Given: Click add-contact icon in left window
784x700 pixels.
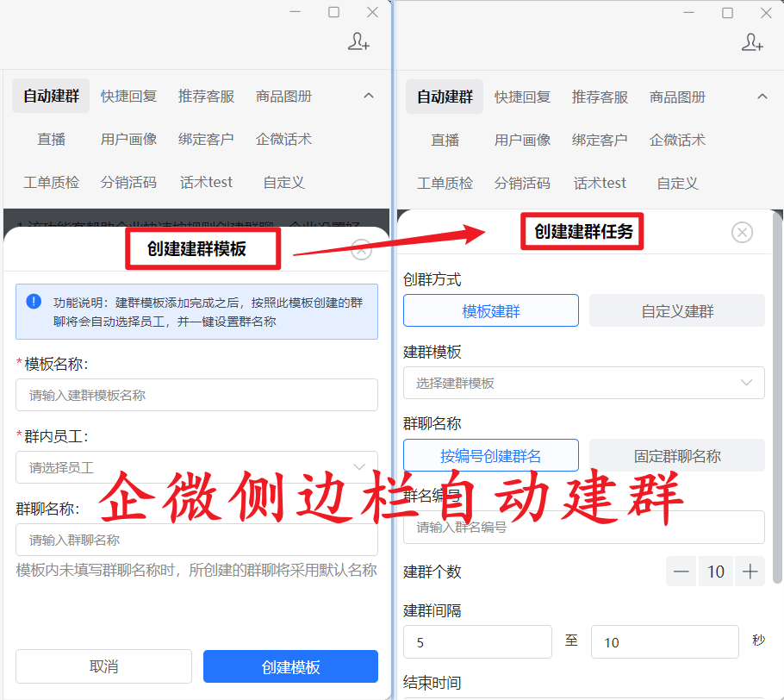Looking at the screenshot, I should pos(358,42).
